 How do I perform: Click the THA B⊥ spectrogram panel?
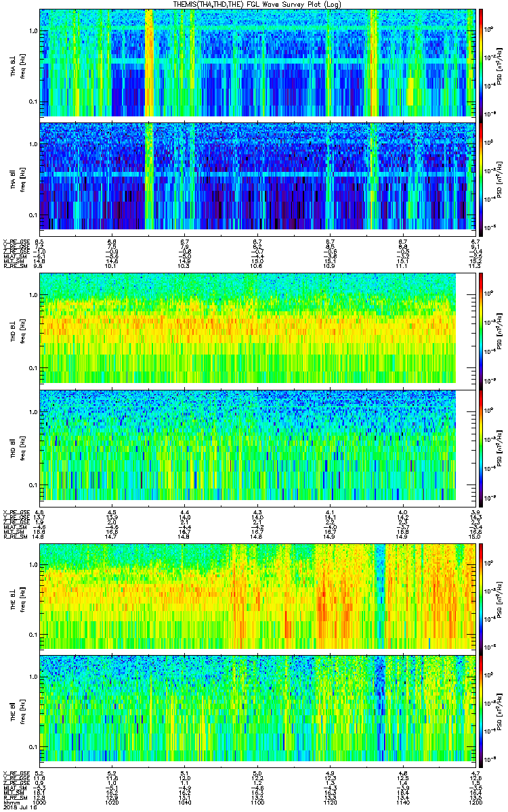pyautogui.click(x=257, y=62)
